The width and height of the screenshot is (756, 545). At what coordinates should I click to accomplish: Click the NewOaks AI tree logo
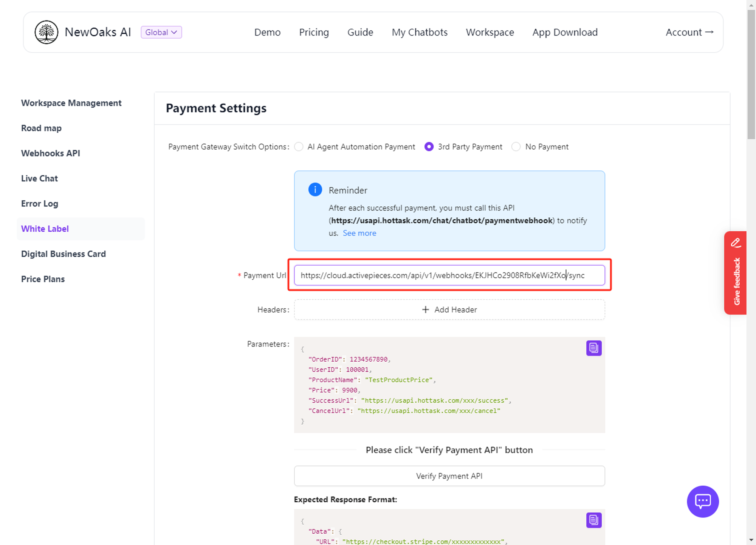tap(46, 32)
